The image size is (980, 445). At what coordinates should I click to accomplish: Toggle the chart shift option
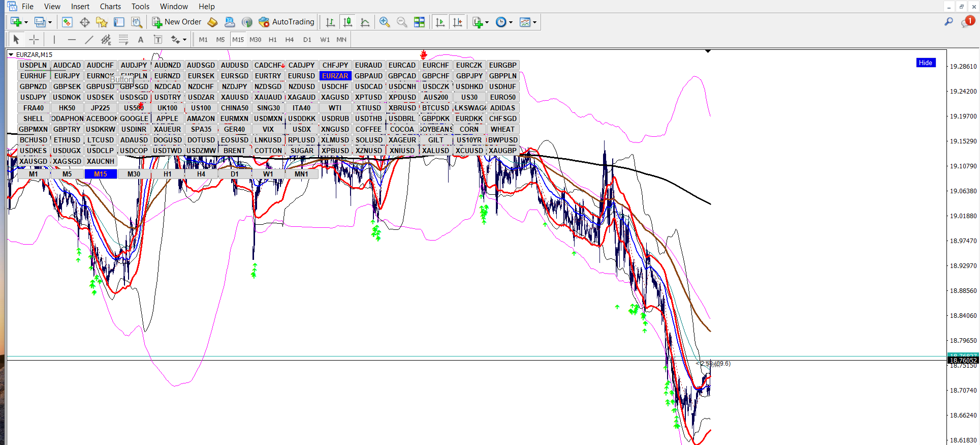coord(458,22)
